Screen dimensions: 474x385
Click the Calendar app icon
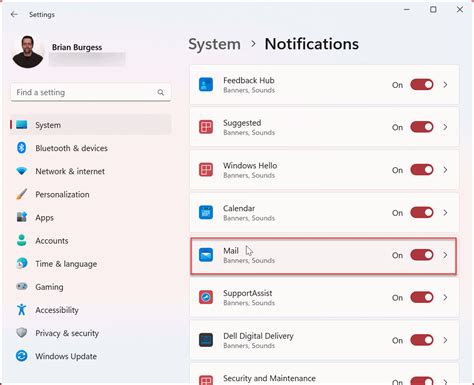(x=206, y=212)
